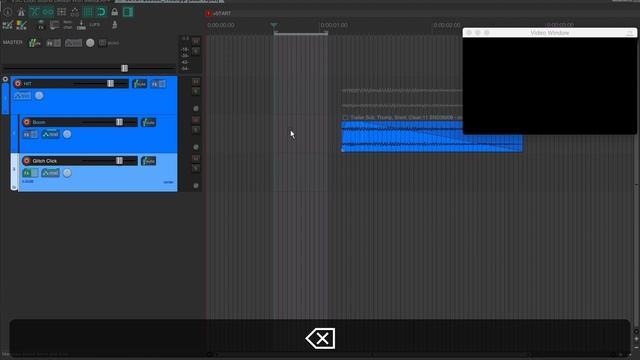The width and height of the screenshot is (640, 360).
Task: Open the master track FX chain
Action: [53, 43]
